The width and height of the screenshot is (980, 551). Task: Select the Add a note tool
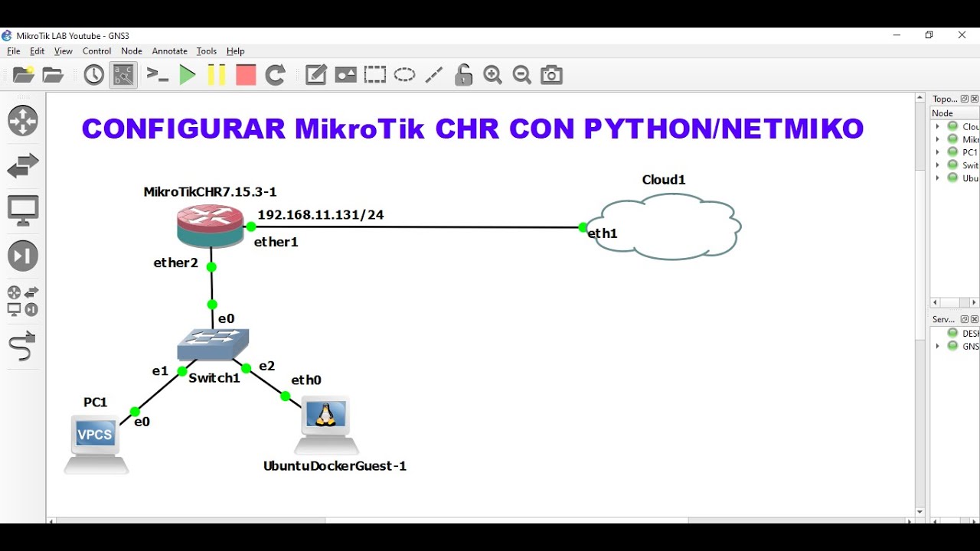(315, 75)
